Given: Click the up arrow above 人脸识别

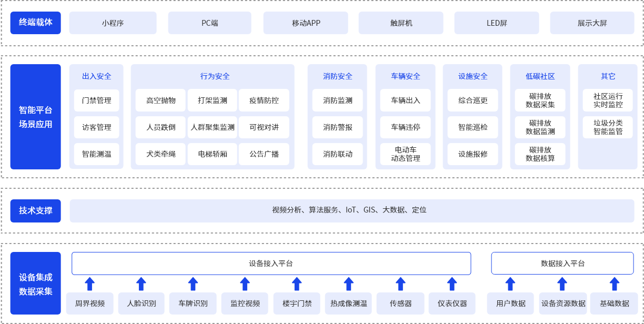Looking at the screenshot, I should pos(141,284).
